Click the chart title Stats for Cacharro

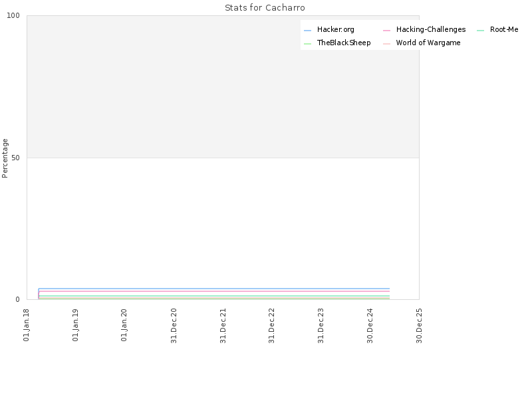265,8
